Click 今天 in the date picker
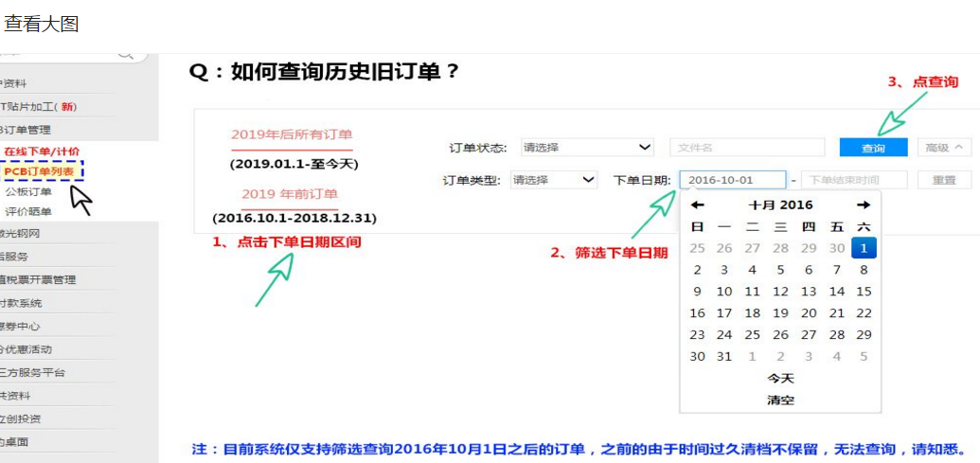The width and height of the screenshot is (980, 463). point(780,378)
